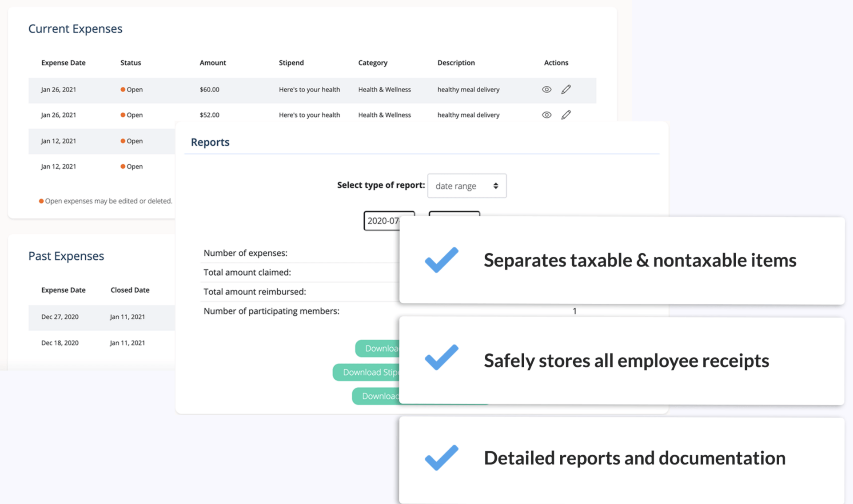Edit the $52.00 expense with pencil icon

566,115
